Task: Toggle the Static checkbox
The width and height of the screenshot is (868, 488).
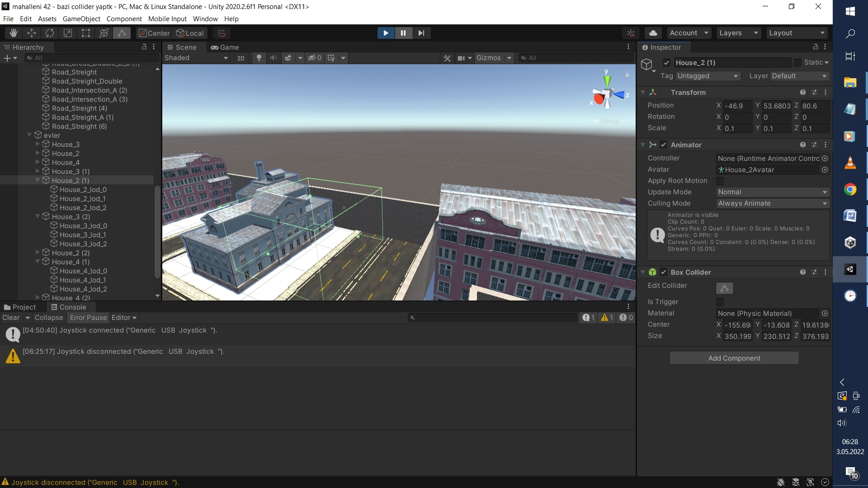Action: point(798,63)
